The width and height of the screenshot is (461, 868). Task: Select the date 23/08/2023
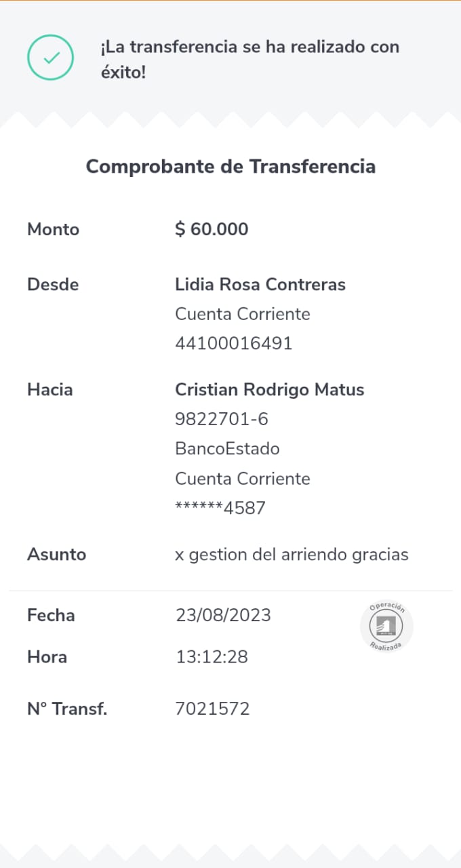tap(223, 615)
